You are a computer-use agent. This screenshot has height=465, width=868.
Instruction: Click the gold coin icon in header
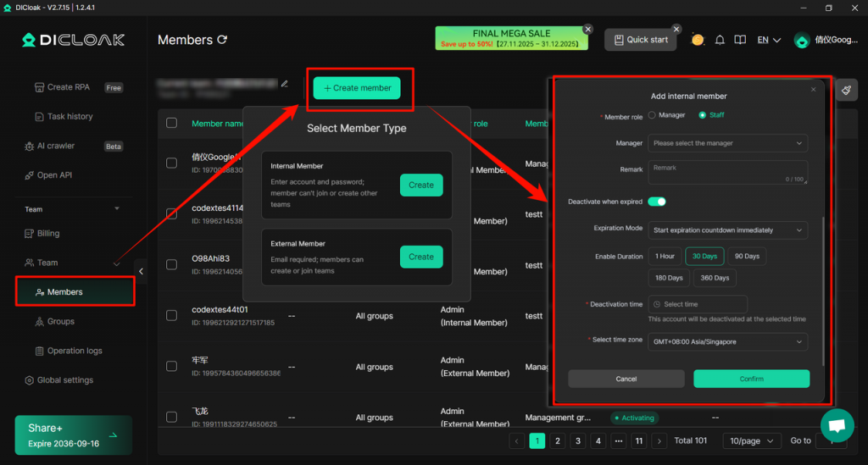click(x=698, y=40)
